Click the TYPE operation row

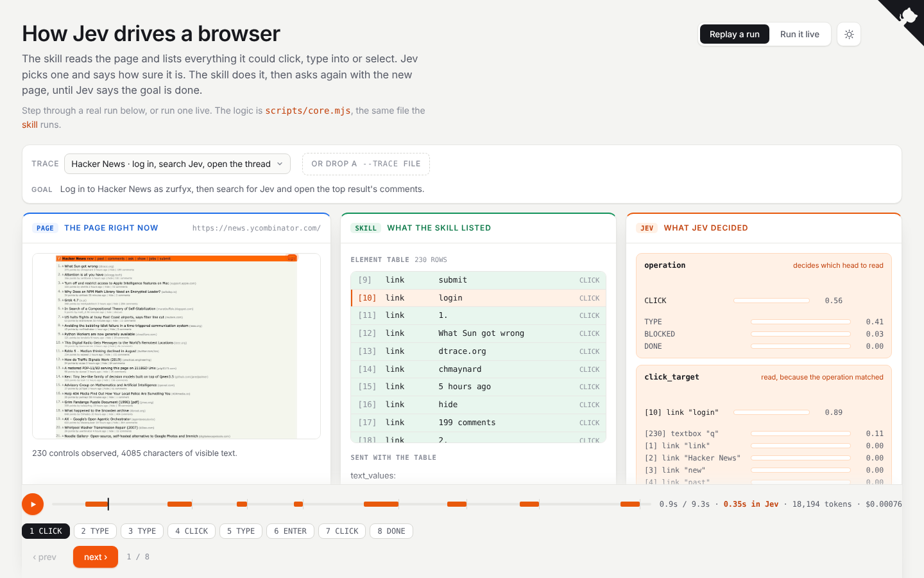764,322
